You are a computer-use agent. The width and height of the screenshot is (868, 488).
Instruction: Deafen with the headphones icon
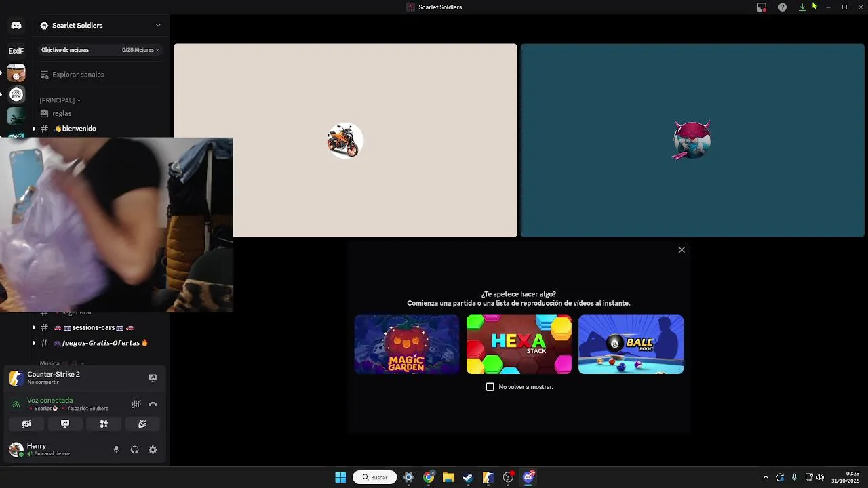click(134, 449)
